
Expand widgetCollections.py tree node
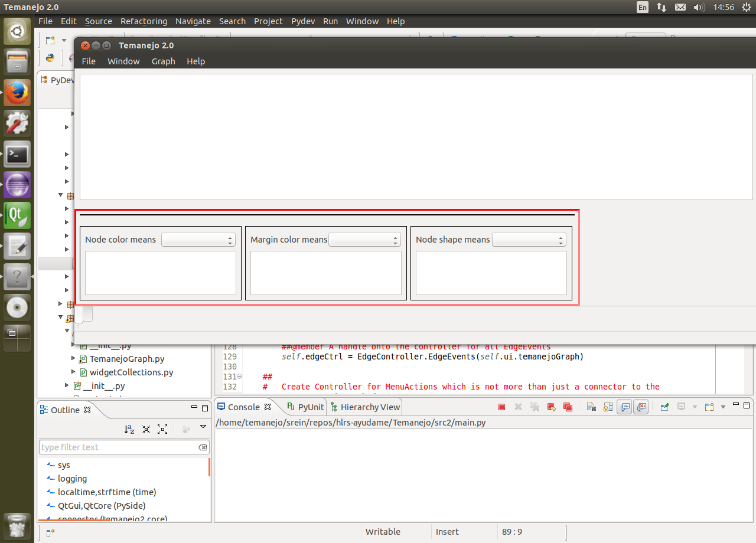click(73, 372)
